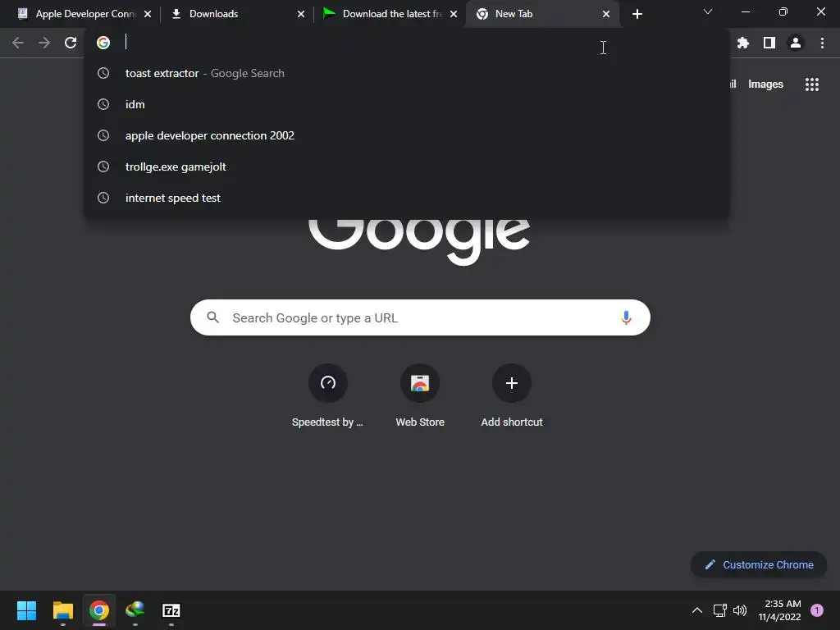Screen dimensions: 840x630
Task: Close the Download the latest tab
Action: [454, 14]
